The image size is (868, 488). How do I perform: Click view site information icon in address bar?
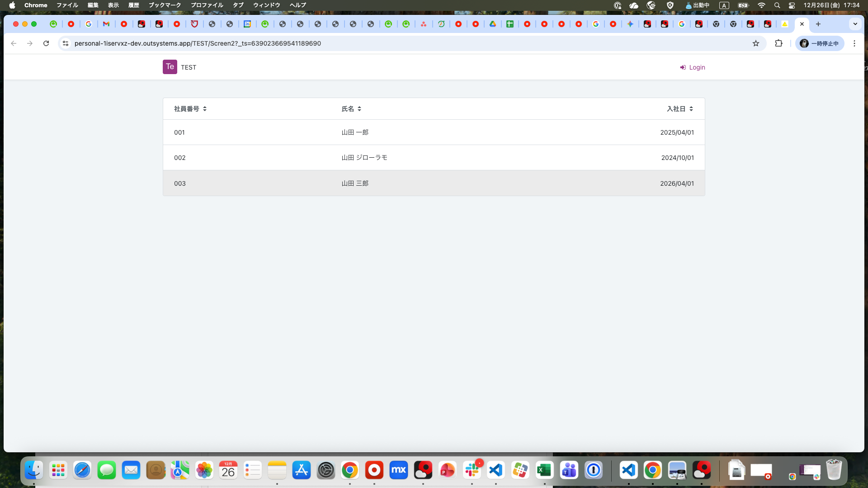coord(66,43)
